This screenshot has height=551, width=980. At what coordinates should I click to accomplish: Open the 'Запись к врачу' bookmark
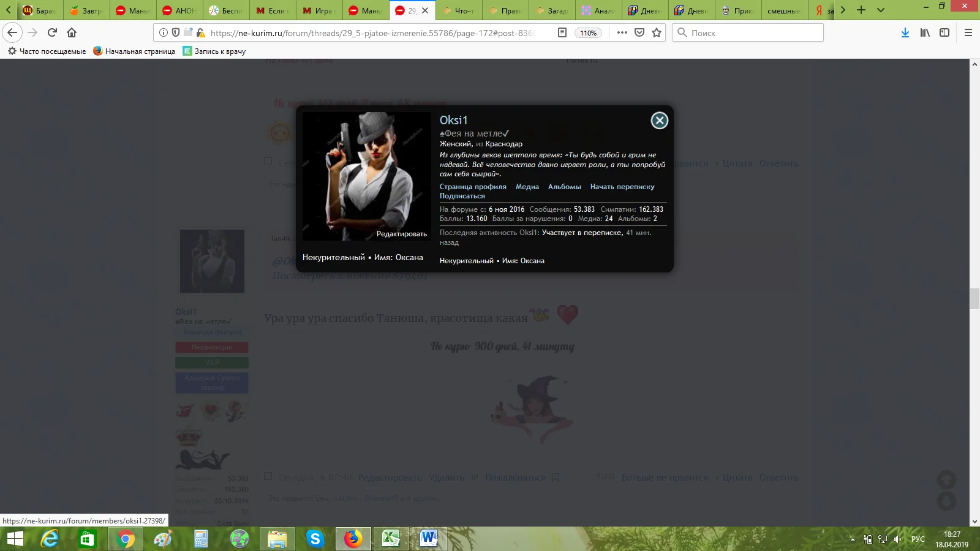(214, 51)
